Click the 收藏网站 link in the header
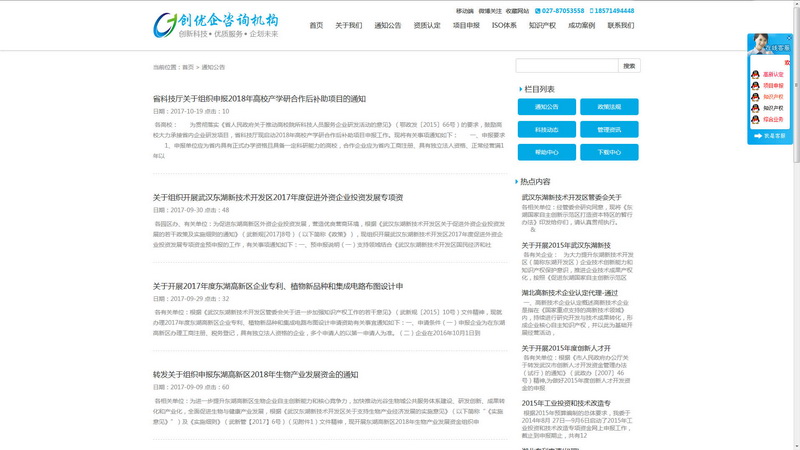The image size is (800, 450). click(517, 11)
